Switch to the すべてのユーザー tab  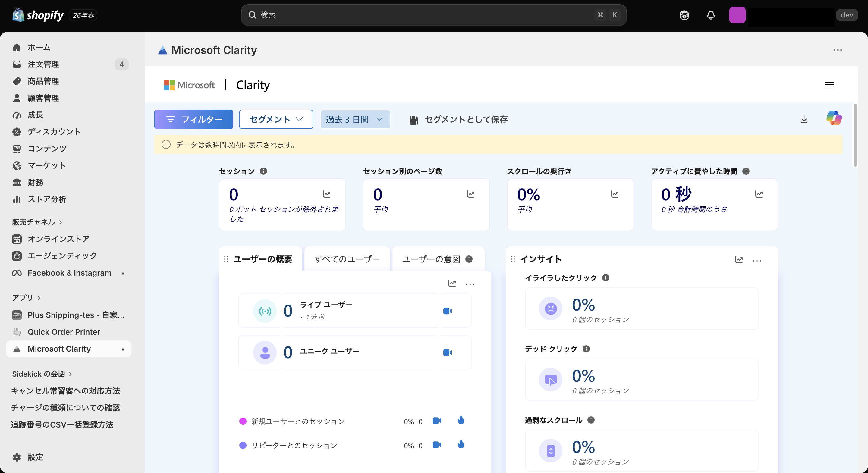tap(347, 259)
